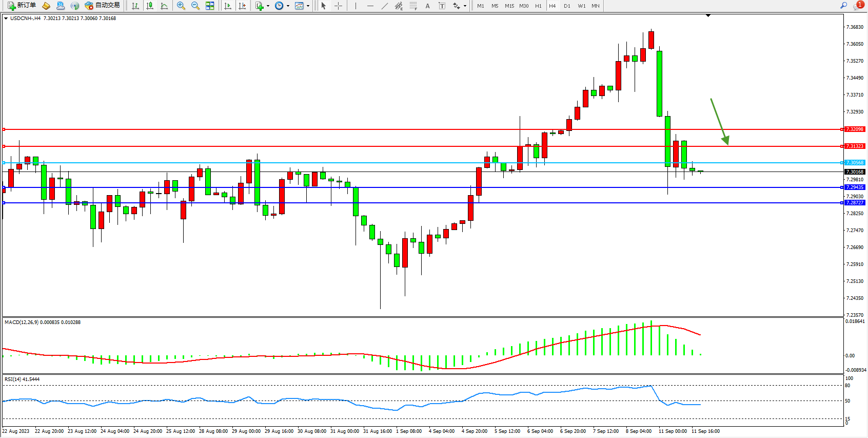
Task: Click the search magnifier icon
Action: [843, 6]
